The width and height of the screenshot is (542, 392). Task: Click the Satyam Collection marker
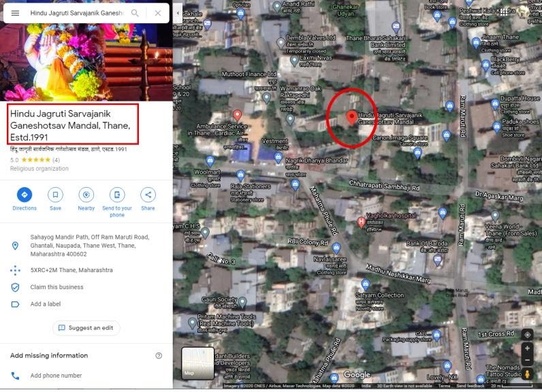(366, 284)
